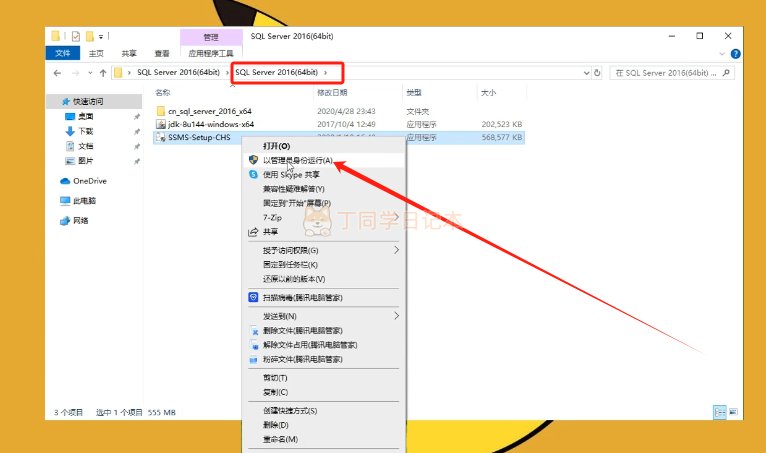Select the SSMS-Setup-CHS installer
This screenshot has width=766, height=453.
199,137
